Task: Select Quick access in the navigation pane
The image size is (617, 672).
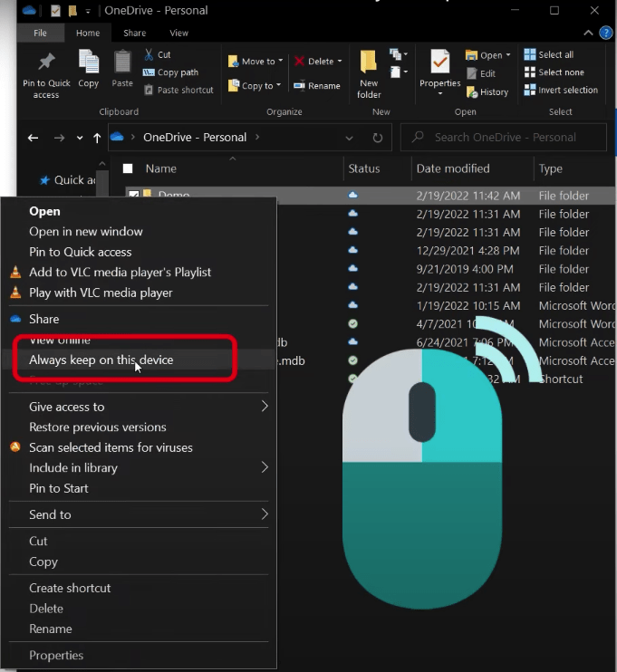Action: (x=68, y=180)
